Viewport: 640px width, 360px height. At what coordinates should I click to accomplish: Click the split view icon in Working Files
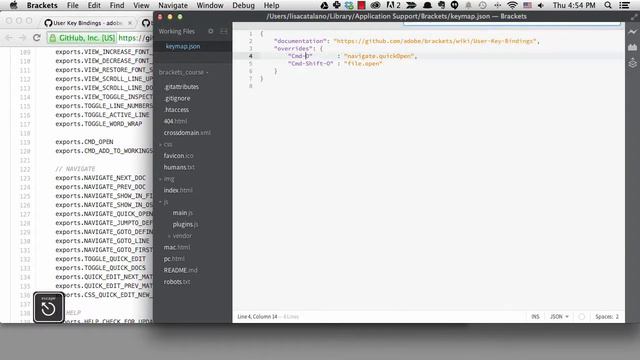coord(224,31)
